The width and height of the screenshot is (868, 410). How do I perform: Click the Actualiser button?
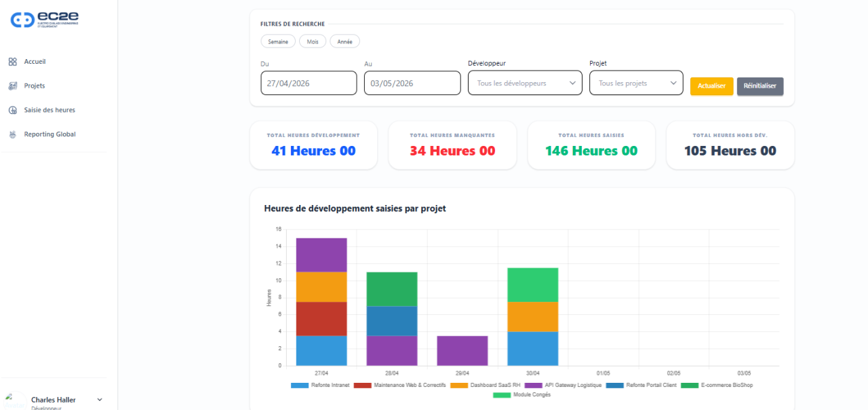(711, 86)
